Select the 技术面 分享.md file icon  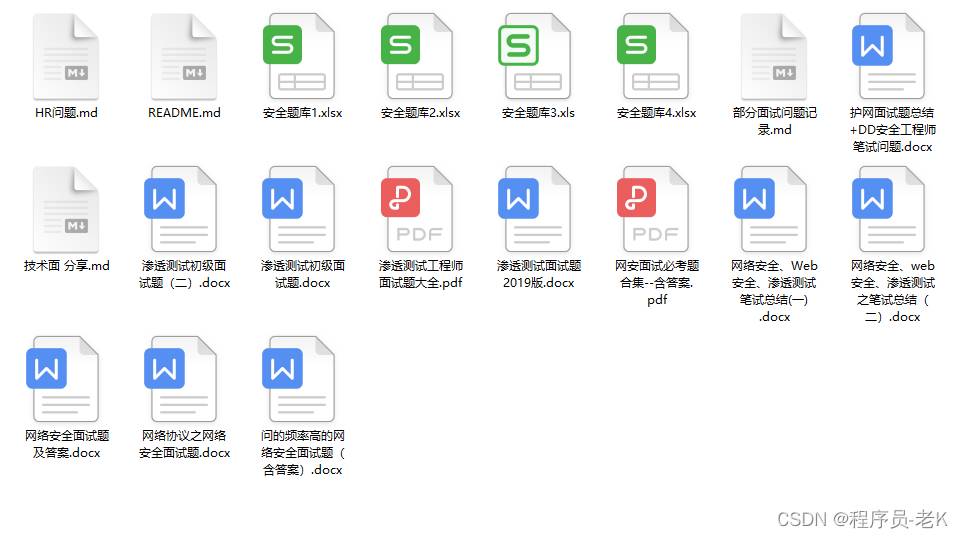pos(66,209)
